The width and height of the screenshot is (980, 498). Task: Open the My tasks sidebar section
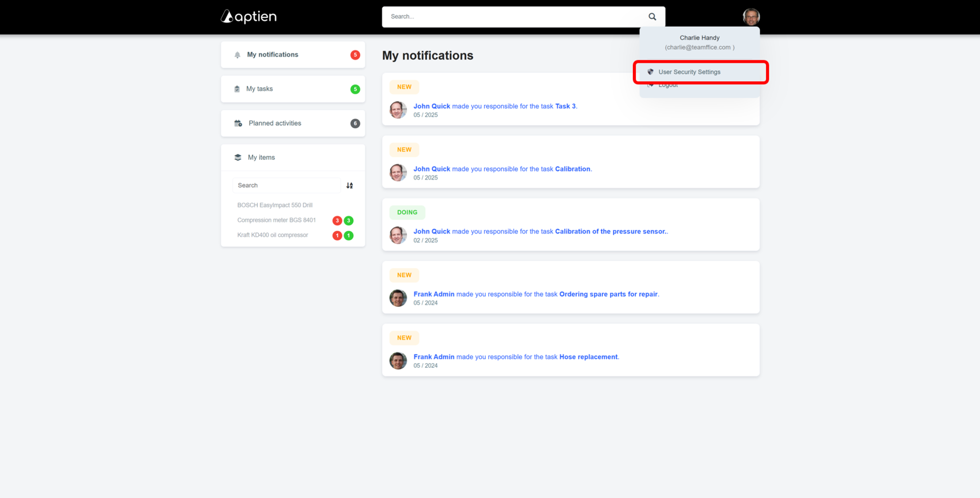pyautogui.click(x=259, y=89)
